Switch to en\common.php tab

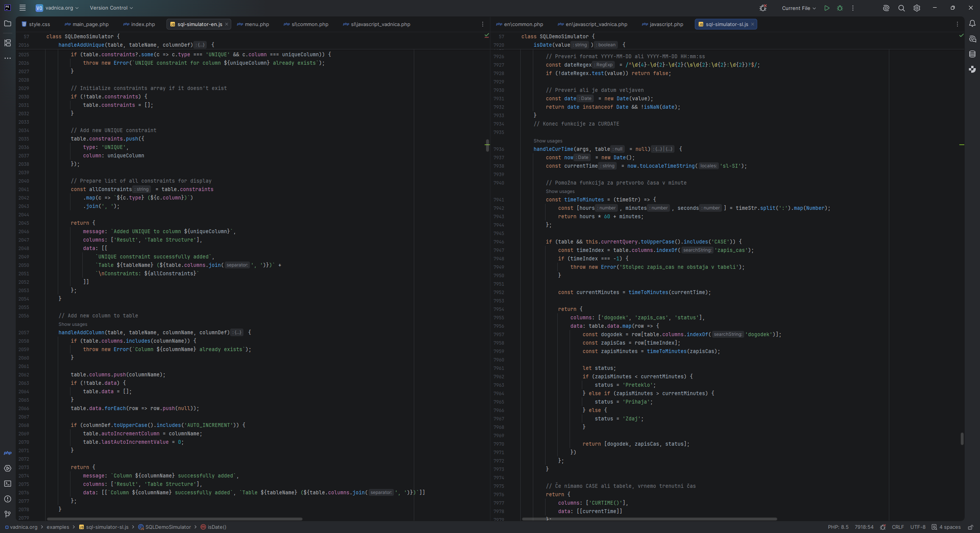point(520,24)
